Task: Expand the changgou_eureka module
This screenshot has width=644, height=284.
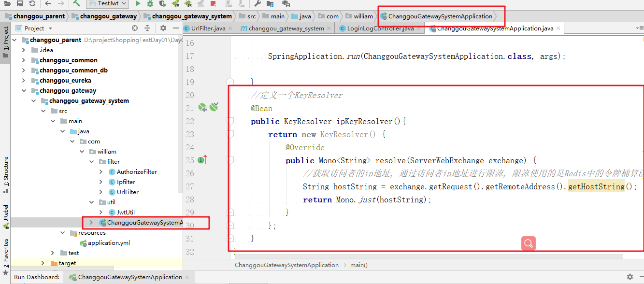Action: coord(24,80)
